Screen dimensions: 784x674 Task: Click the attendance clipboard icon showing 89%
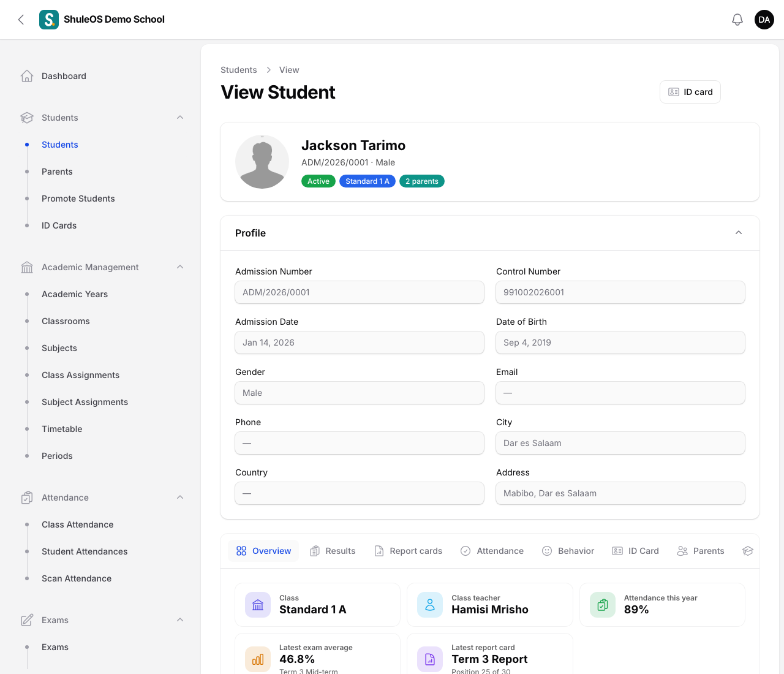click(x=603, y=605)
